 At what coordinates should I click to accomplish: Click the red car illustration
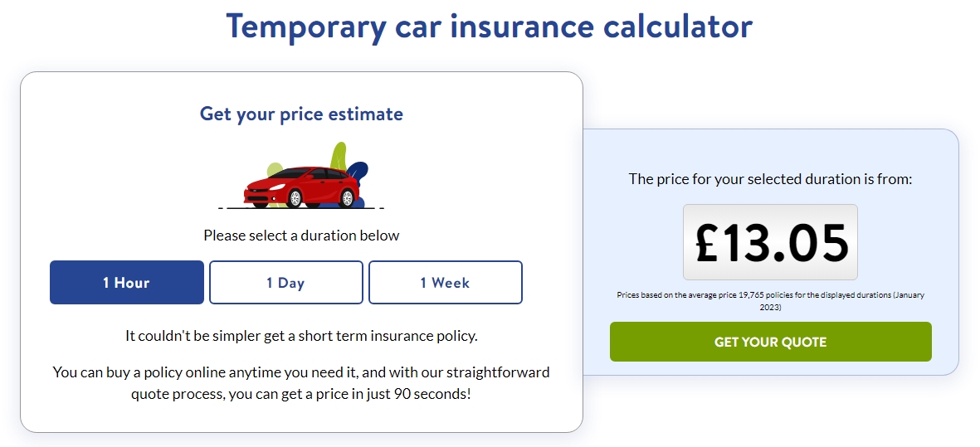(x=301, y=187)
